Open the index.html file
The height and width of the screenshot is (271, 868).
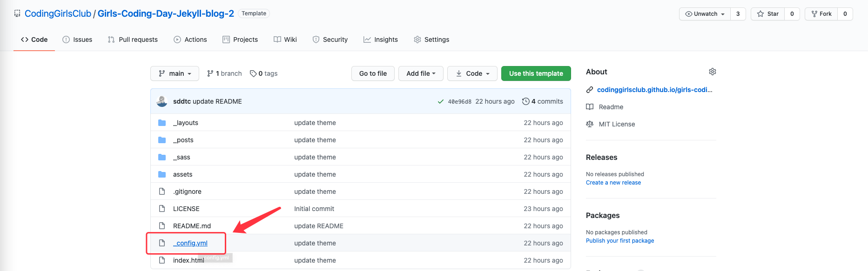click(188, 260)
